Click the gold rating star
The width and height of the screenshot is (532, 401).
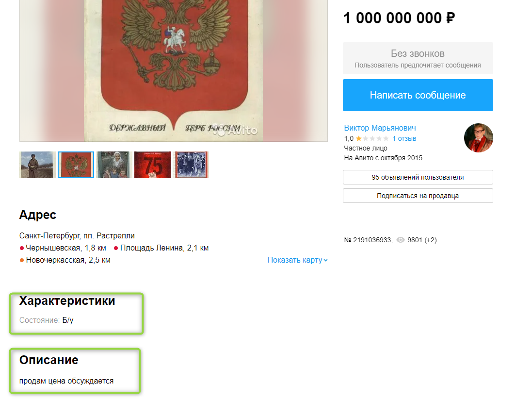tap(358, 138)
